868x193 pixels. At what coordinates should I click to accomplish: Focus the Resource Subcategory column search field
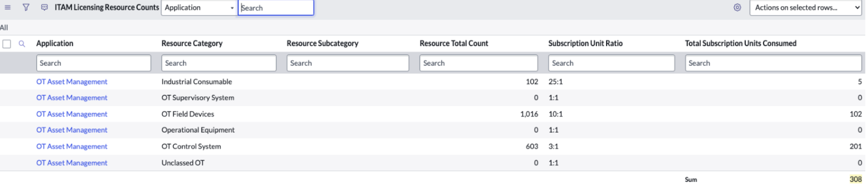pyautogui.click(x=348, y=63)
